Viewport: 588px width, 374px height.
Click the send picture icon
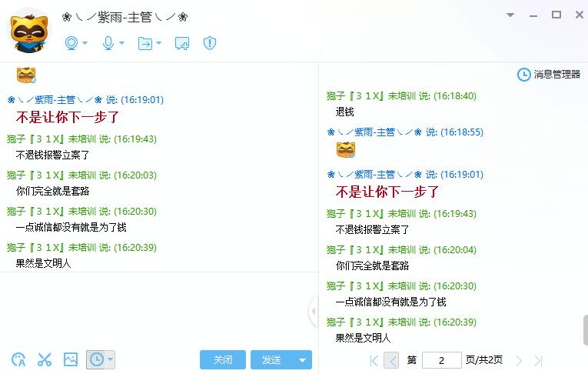coord(71,359)
